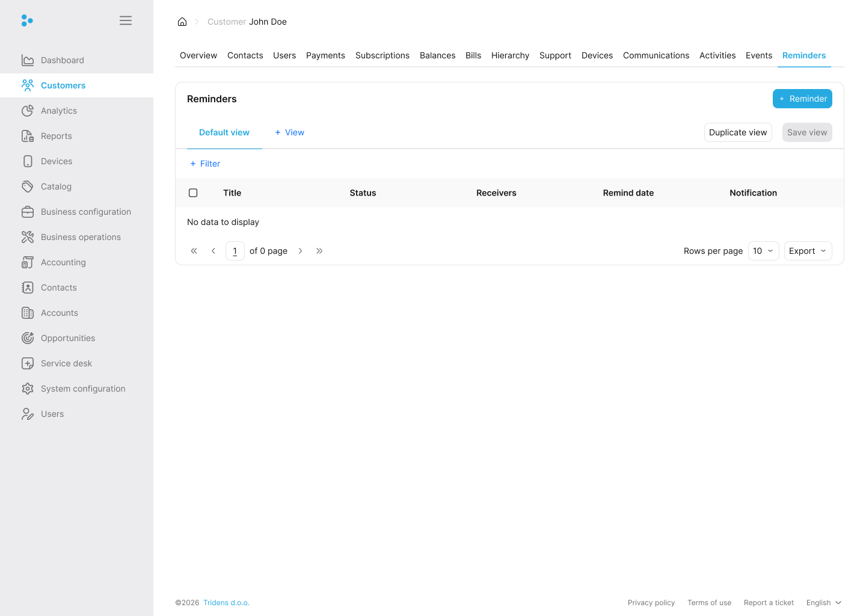
Task: Click the Business operations tools icon
Action: [28, 237]
